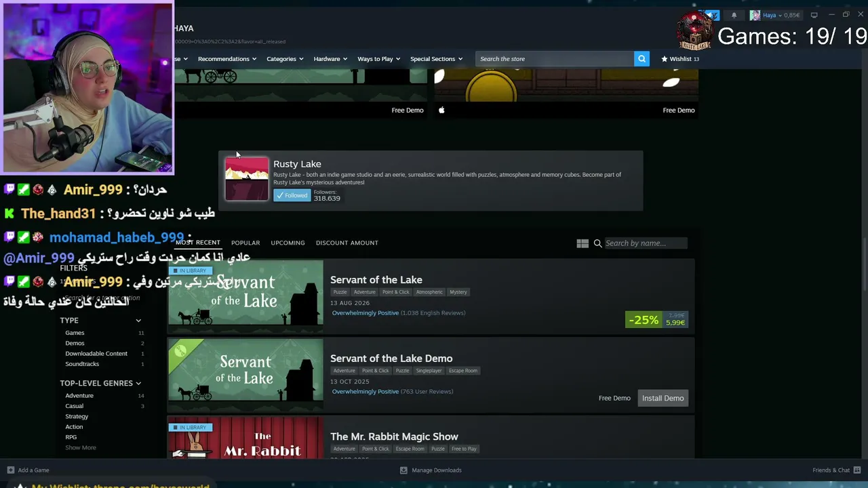This screenshot has width=868, height=488.
Task: Toggle the Followed button for Rusty Lake
Action: (x=292, y=195)
